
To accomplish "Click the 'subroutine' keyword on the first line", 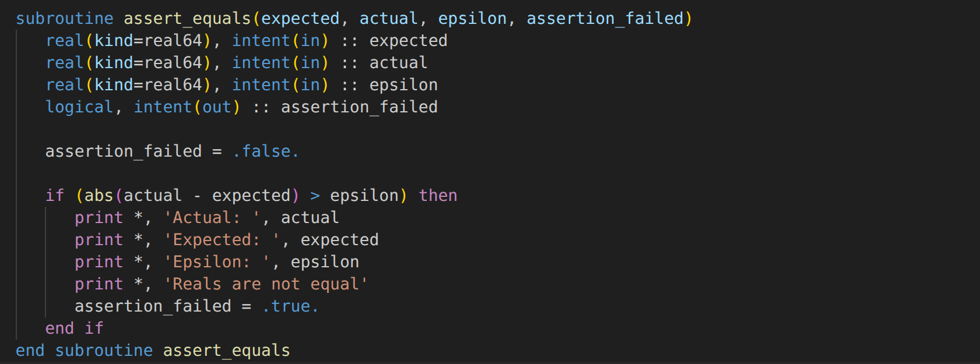I will click(65, 19).
